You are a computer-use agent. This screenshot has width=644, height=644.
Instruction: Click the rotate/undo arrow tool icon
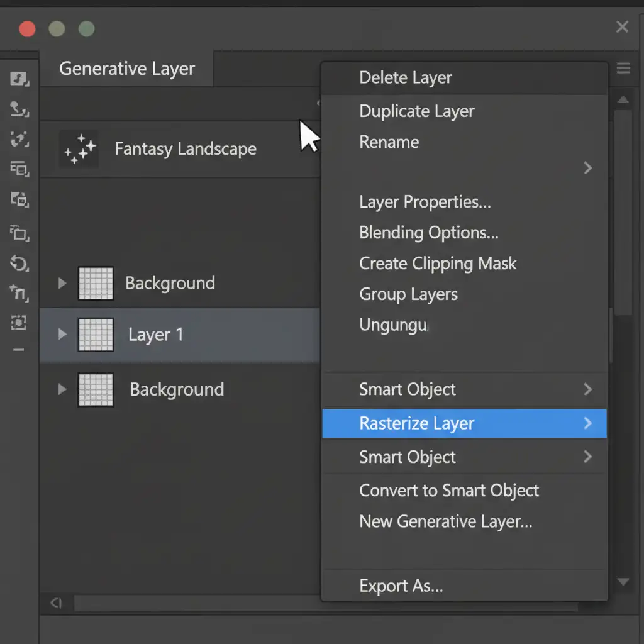tap(19, 263)
